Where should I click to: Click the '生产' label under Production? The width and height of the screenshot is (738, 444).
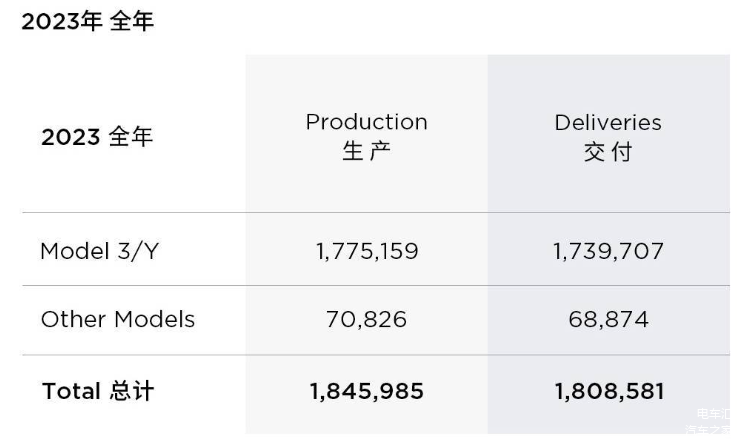[x=366, y=152]
